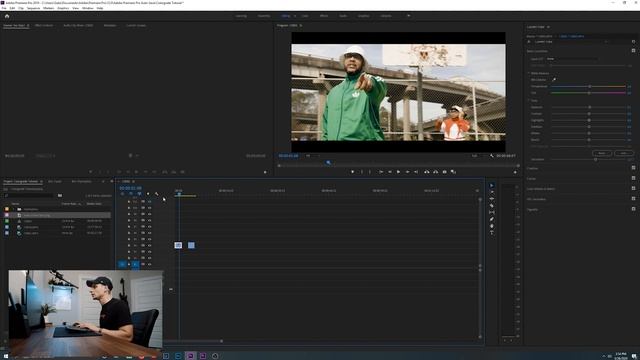Image resolution: width=640 pixels, height=360 pixels.
Task: Click Mark Out in Program monitor
Action: 370,172
